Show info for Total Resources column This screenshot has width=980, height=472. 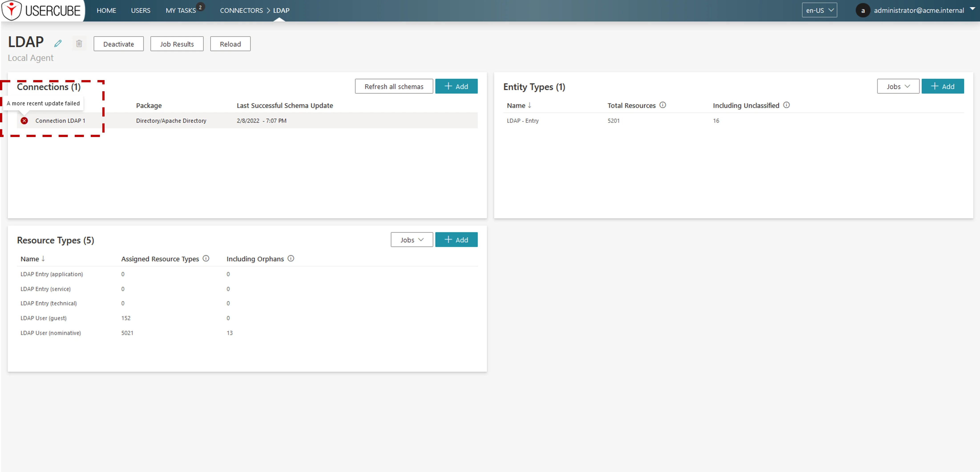pyautogui.click(x=663, y=105)
